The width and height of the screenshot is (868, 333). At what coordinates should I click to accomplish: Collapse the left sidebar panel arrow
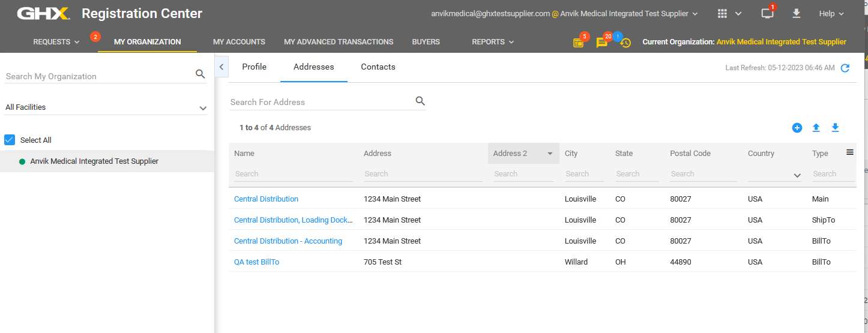[x=221, y=67]
